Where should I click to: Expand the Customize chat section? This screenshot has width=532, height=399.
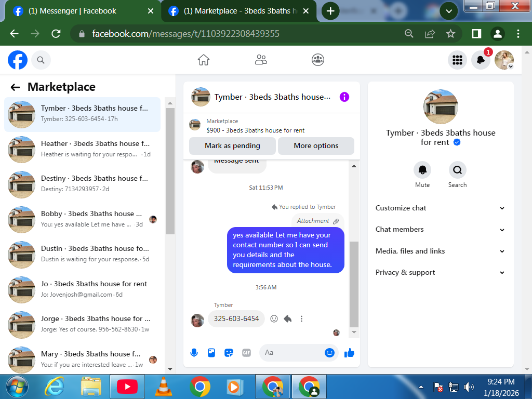[x=440, y=208]
